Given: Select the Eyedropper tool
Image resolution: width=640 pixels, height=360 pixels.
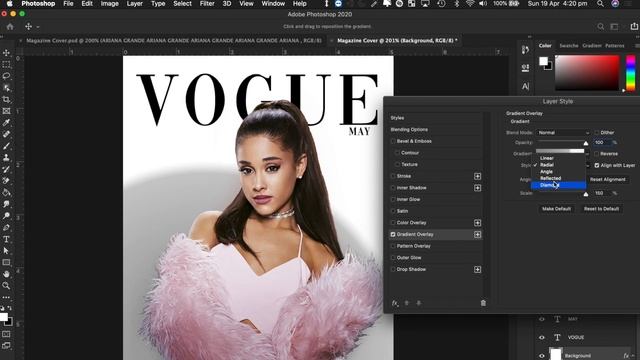Looking at the screenshot, I should [x=6, y=122].
